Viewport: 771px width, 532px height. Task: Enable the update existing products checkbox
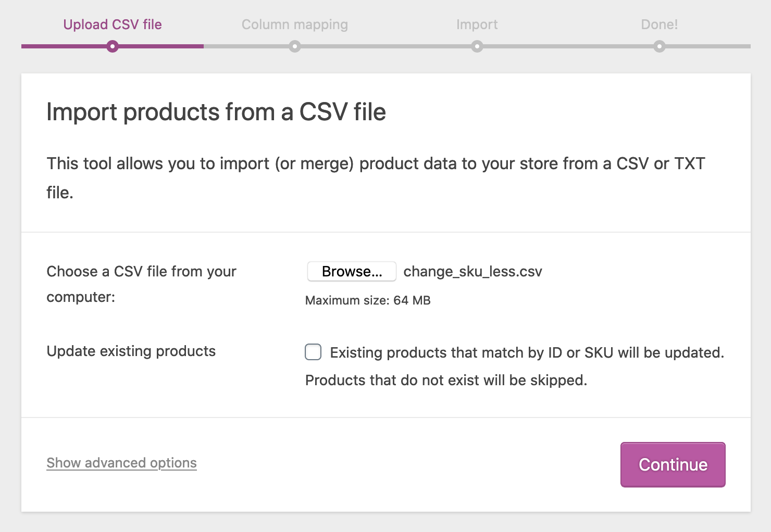point(313,352)
